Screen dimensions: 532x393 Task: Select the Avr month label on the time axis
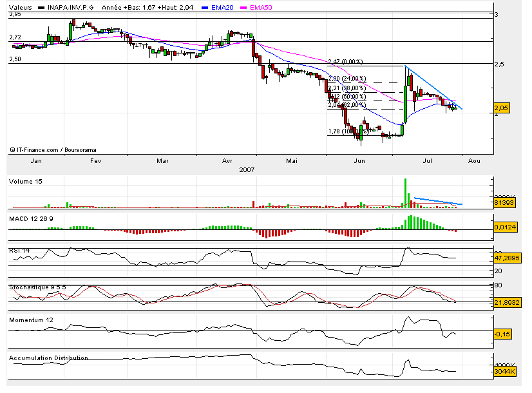click(227, 161)
